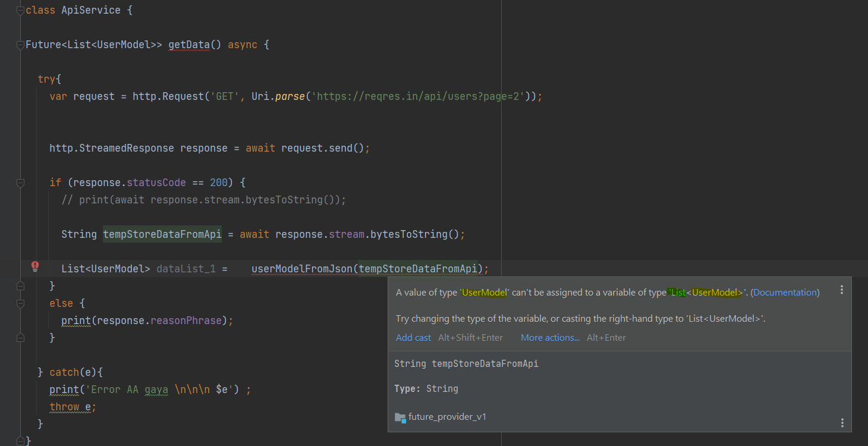Open the error message options menu (three dots)
Image resolution: width=868 pixels, height=446 pixels.
click(841, 290)
